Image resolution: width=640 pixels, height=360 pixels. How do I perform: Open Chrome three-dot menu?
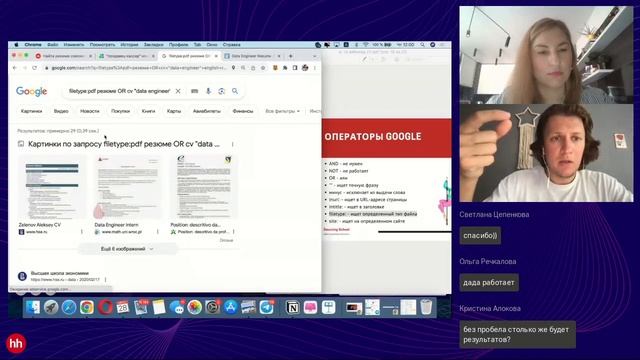click(x=315, y=68)
